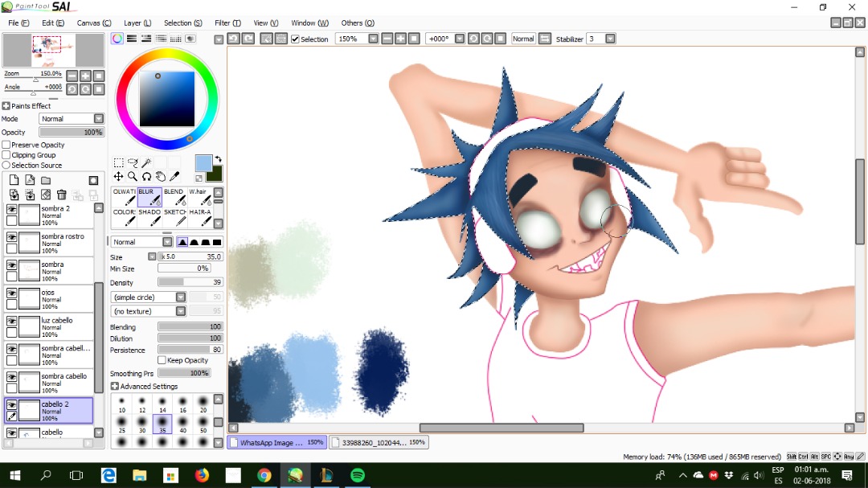The width and height of the screenshot is (868, 488).
Task: Check the Clipping Group option
Action: (6, 155)
